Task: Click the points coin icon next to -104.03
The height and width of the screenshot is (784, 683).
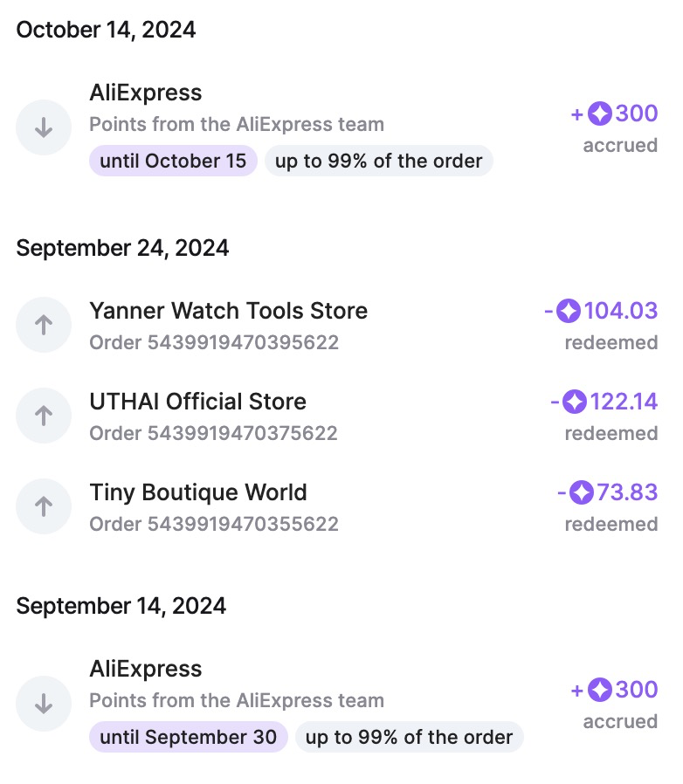Action: pos(569,311)
